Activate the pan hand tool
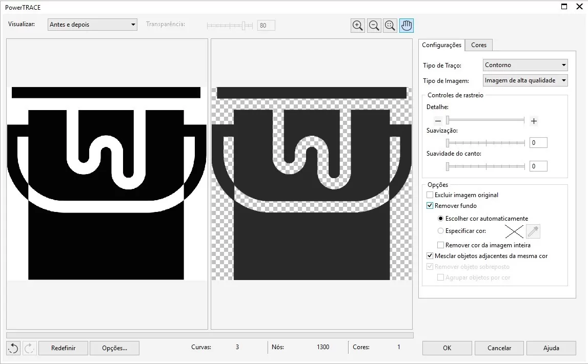Image resolution: width=588 pixels, height=364 pixels. tap(407, 26)
